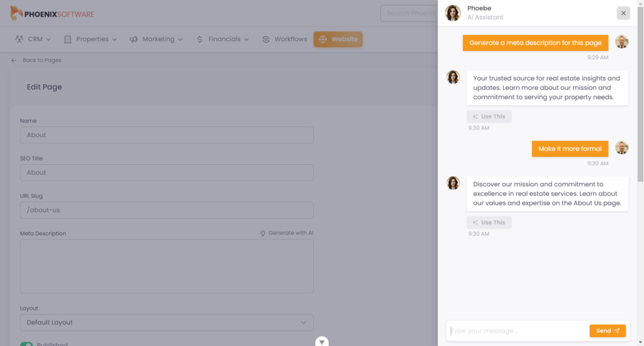Screen dimensions: 644x346
Task: Click the URL Slug field /about-us
Action: pyautogui.click(x=167, y=210)
